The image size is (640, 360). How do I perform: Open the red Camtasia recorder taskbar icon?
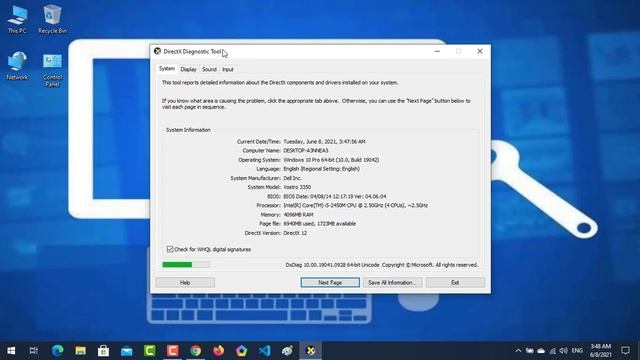click(x=173, y=351)
